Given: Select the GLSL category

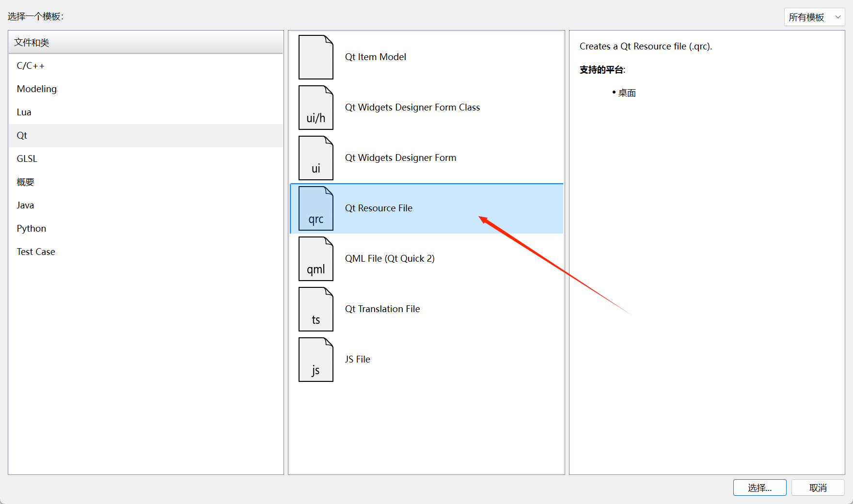Looking at the screenshot, I should coord(145,159).
